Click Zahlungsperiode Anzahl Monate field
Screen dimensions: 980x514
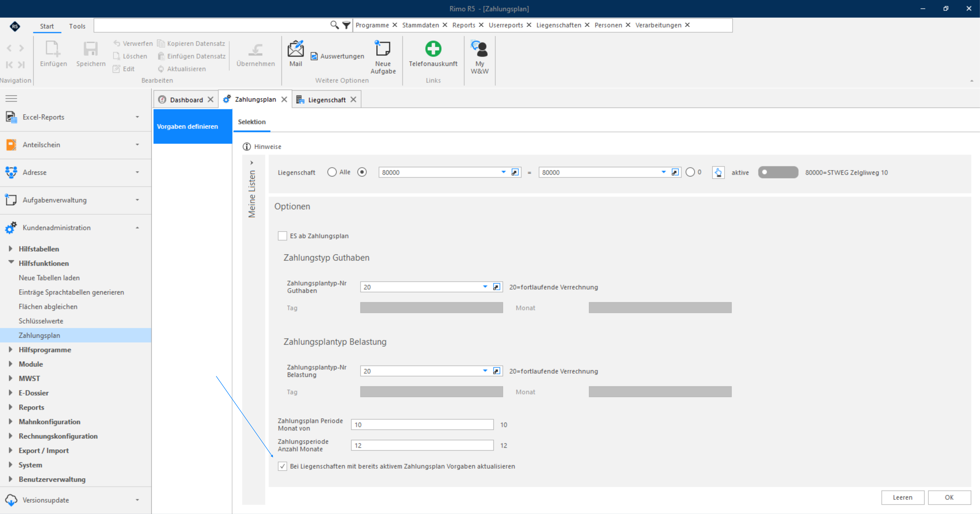[422, 445]
